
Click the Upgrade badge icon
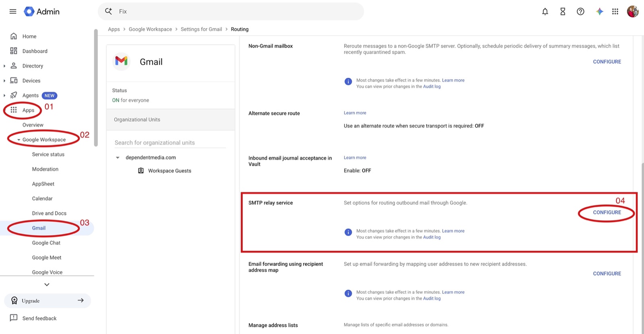(x=14, y=301)
